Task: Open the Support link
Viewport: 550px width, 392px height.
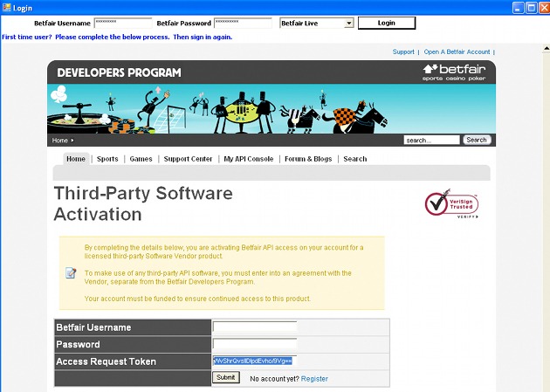Action: point(403,52)
